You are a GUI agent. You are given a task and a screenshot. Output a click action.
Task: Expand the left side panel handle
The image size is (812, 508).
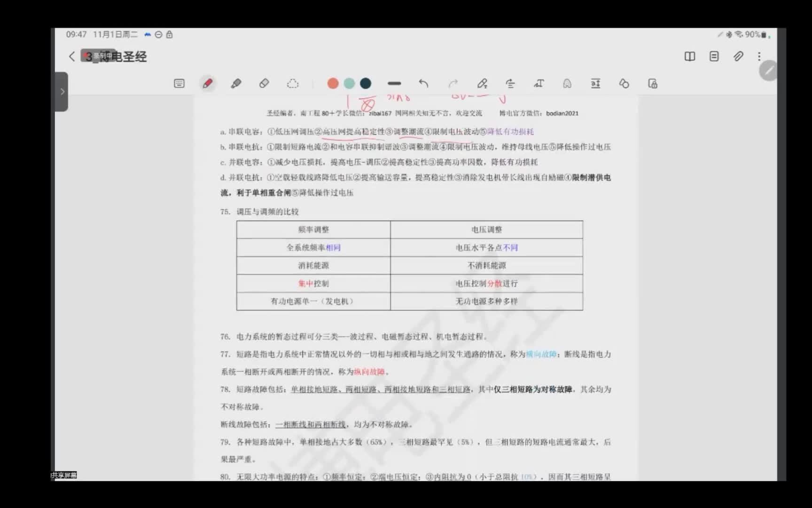62,92
